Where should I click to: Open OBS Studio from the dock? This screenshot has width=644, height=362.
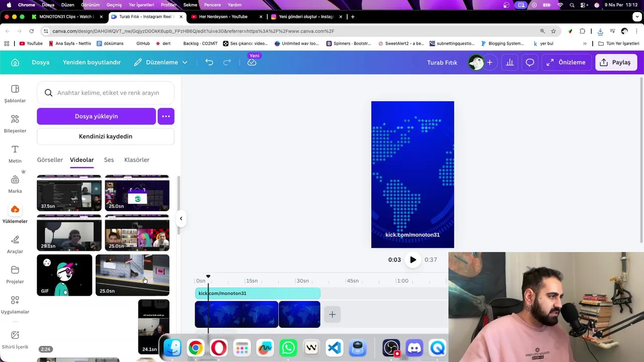pos(391,348)
